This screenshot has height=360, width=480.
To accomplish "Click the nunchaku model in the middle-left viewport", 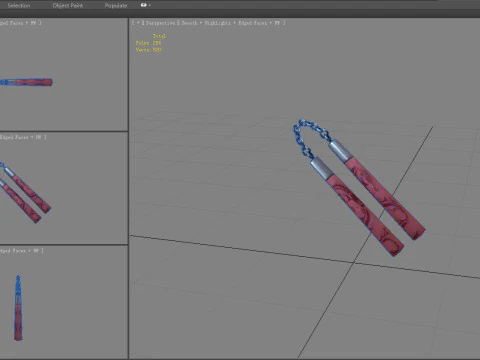I will pos(23,195).
